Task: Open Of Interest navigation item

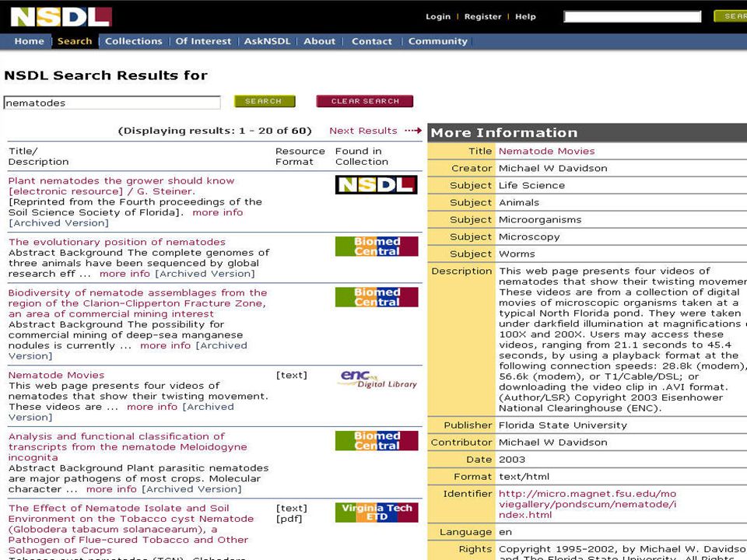Action: pyautogui.click(x=203, y=41)
